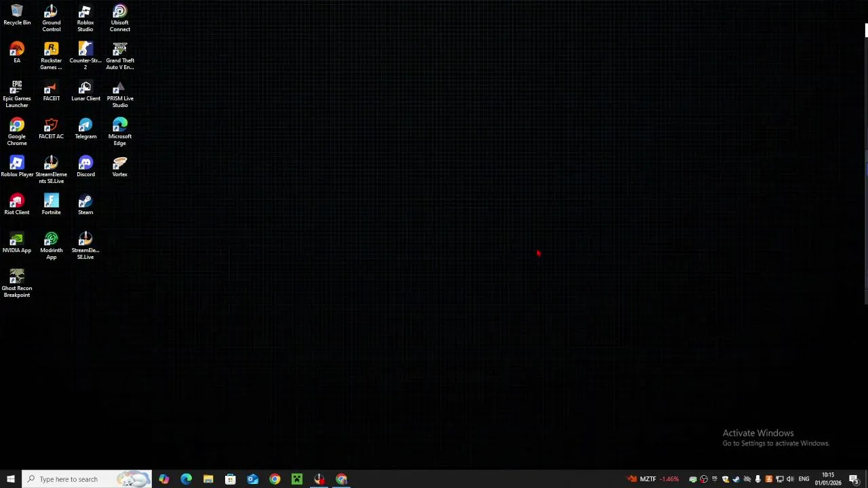This screenshot has width=868, height=488.
Task: Open Copilot from the taskbar
Action: tap(163, 479)
